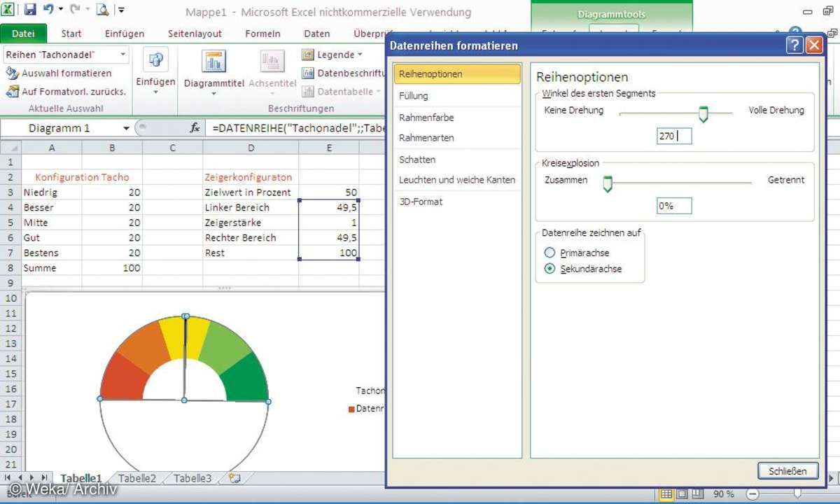Switch to the Einfügen ribbon tab
The width and height of the screenshot is (840, 504).
(125, 34)
